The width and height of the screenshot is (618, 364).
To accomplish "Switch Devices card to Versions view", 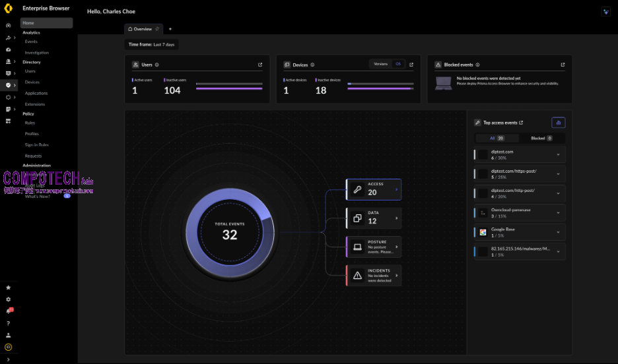I will click(x=380, y=64).
